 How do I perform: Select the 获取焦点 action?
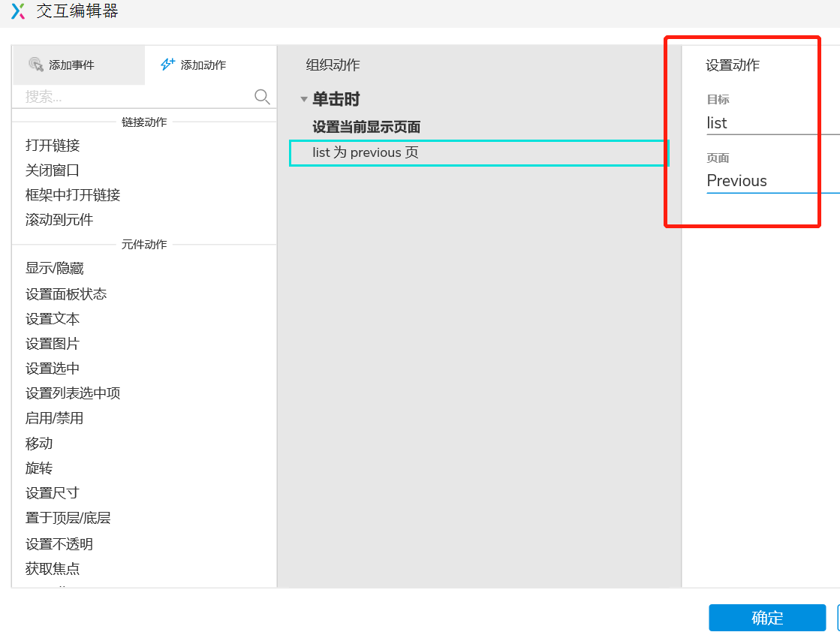[53, 569]
